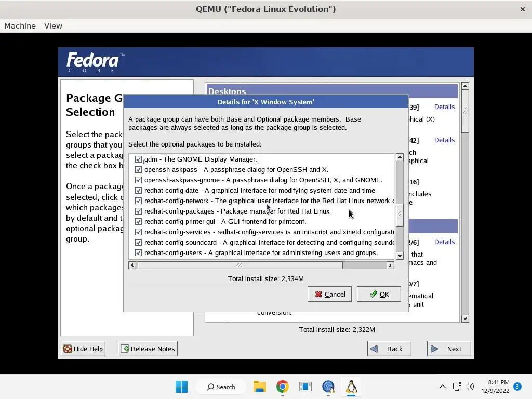Click the package list vertical scrollbar thumb
Viewport: 532px width, 399px height.
pos(400,215)
